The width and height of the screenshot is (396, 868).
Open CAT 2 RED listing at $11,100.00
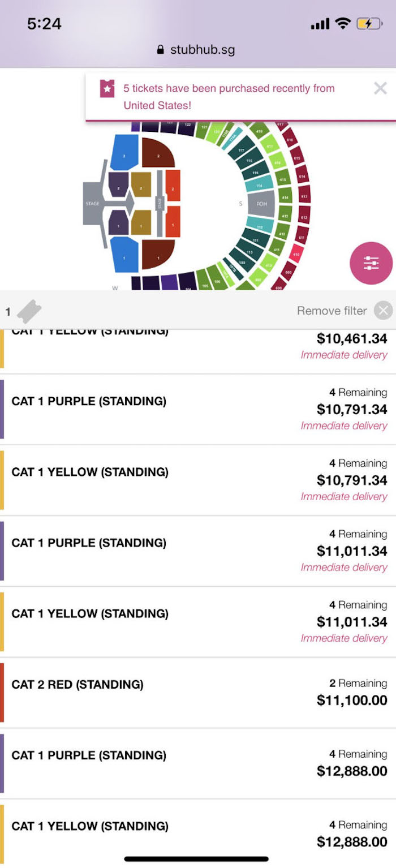198,693
